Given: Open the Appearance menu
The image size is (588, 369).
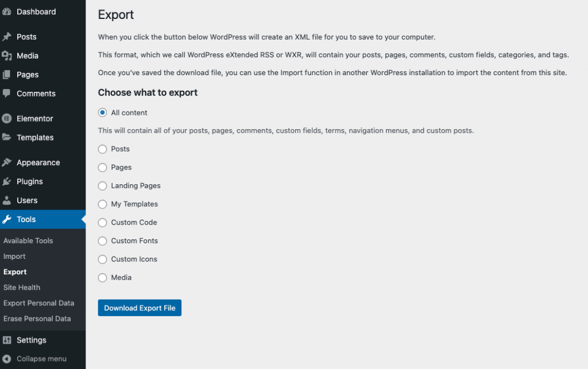Looking at the screenshot, I should tap(38, 162).
